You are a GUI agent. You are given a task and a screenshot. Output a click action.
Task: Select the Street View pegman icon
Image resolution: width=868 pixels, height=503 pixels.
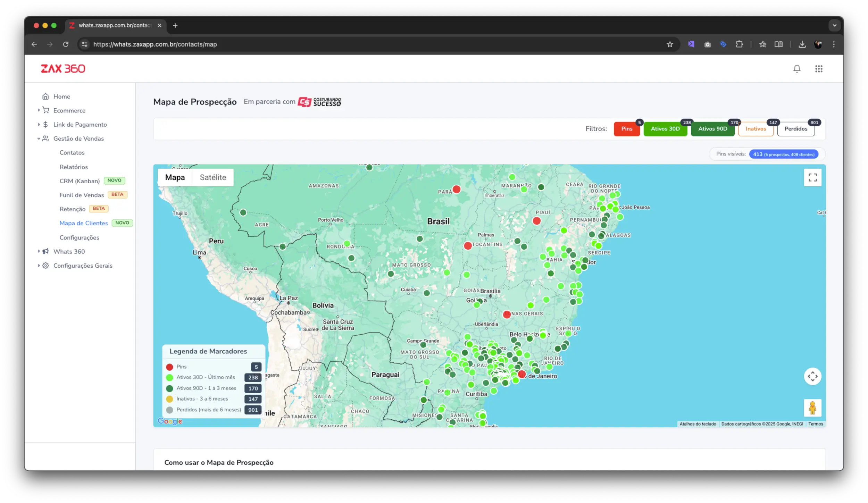coord(812,408)
